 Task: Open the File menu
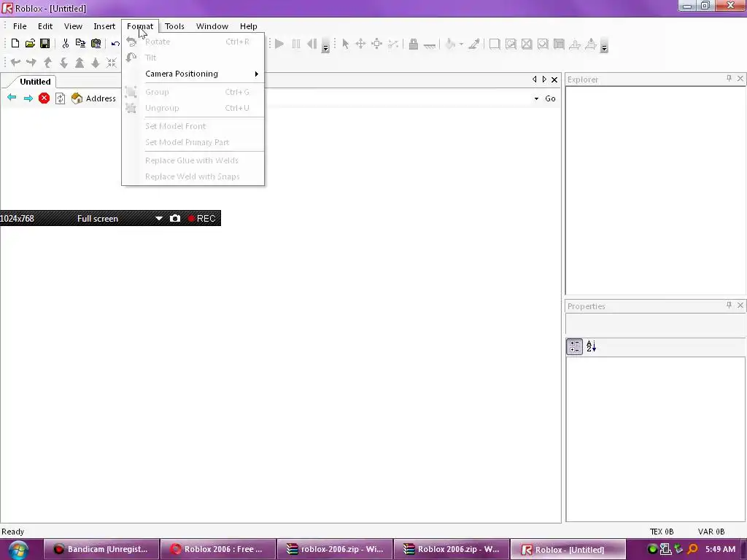point(20,26)
